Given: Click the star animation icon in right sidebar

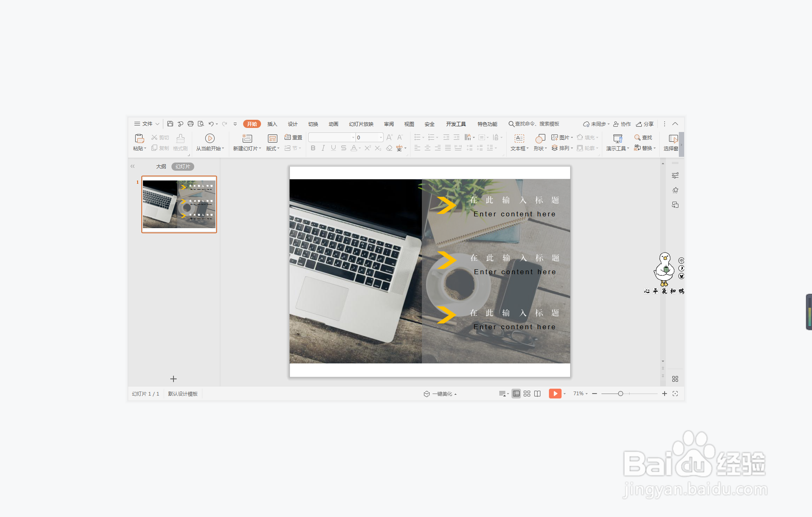Looking at the screenshot, I should click(675, 190).
